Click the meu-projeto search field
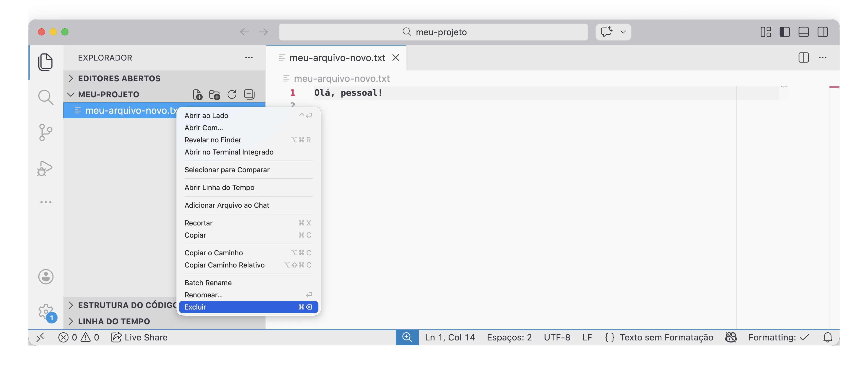The height and width of the screenshot is (383, 868). click(433, 32)
